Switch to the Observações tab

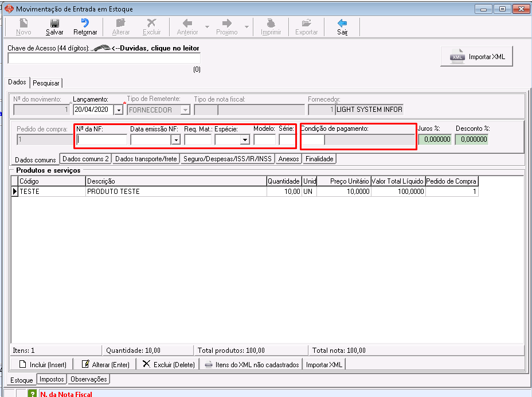pyautogui.click(x=88, y=379)
